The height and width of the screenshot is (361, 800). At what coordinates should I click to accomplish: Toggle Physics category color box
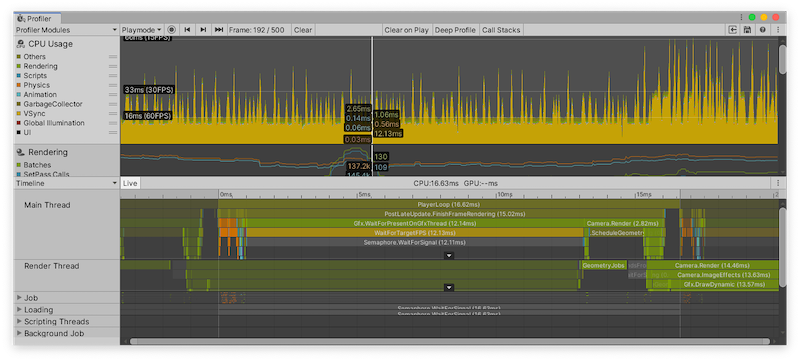point(19,85)
